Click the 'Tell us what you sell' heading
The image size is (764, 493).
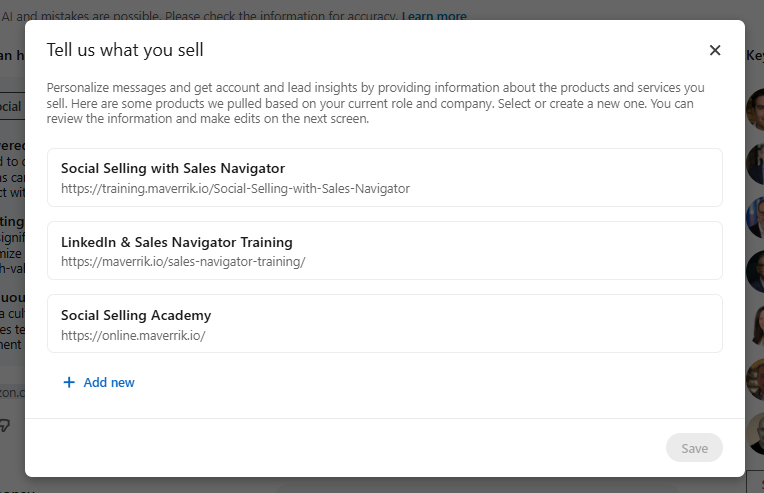tap(125, 50)
